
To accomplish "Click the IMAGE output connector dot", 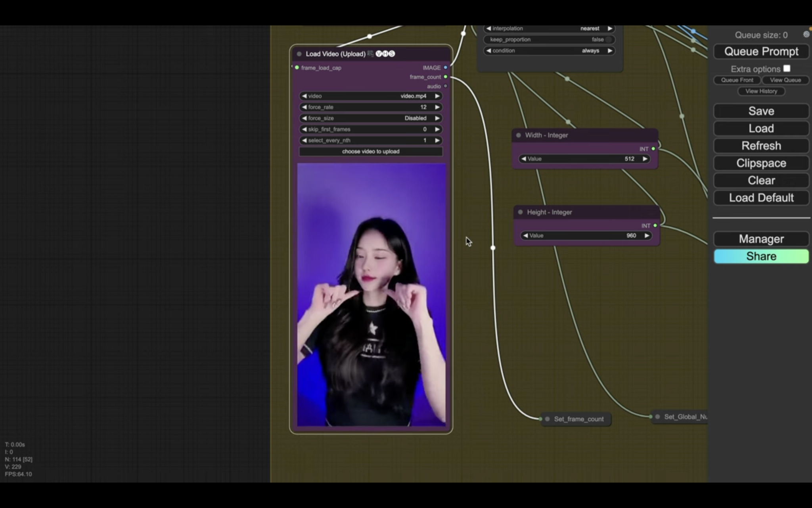I will click(446, 68).
